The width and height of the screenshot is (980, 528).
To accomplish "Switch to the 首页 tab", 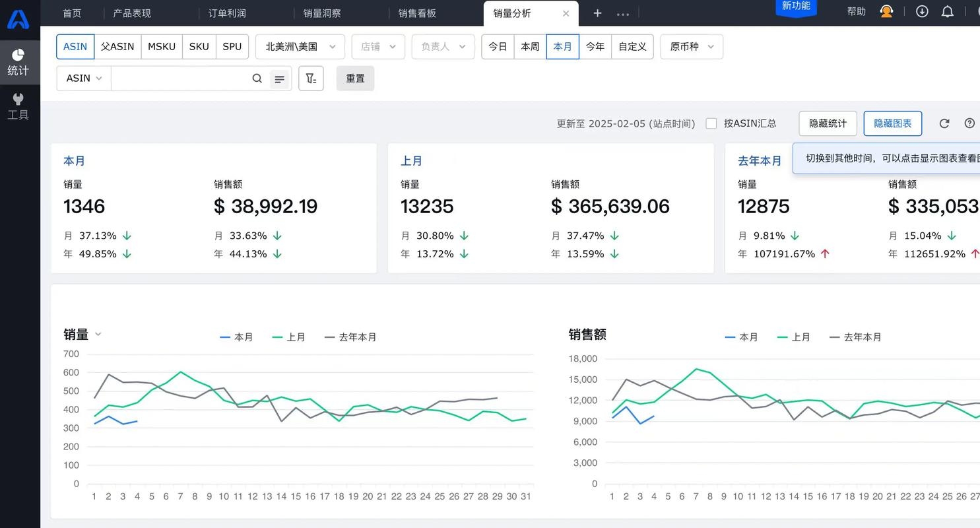I will click(x=72, y=13).
